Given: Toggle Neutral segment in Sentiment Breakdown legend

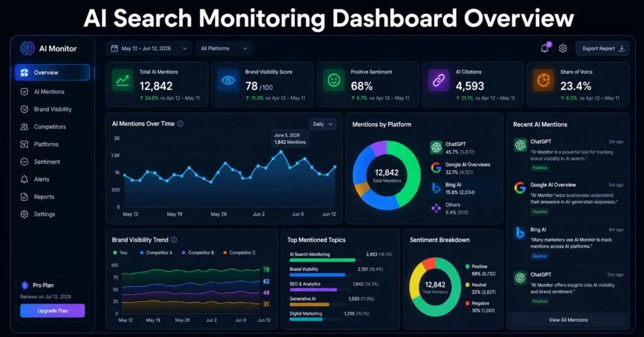Looking at the screenshot, I should click(x=480, y=289).
